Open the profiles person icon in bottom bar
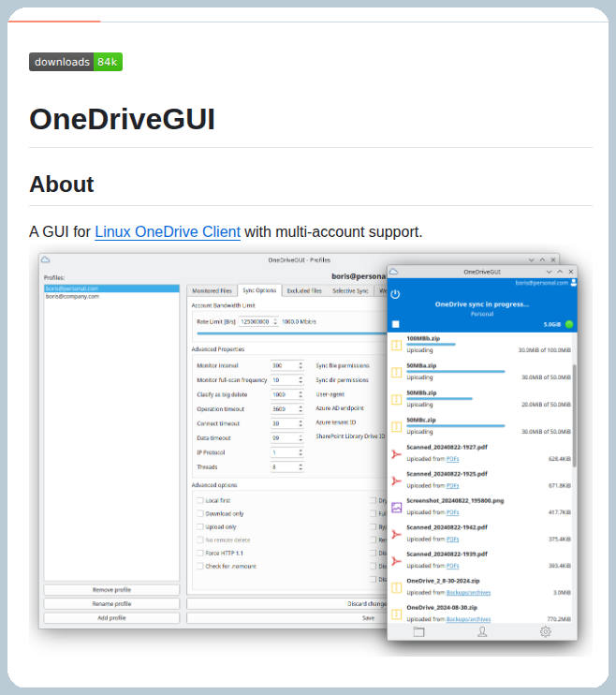The width and height of the screenshot is (616, 695). [482, 631]
